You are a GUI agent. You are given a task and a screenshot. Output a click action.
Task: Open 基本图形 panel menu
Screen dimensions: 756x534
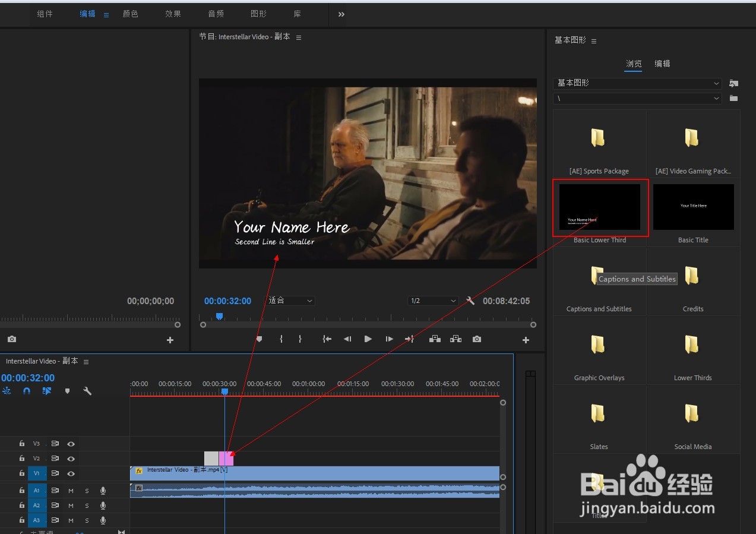pos(594,41)
